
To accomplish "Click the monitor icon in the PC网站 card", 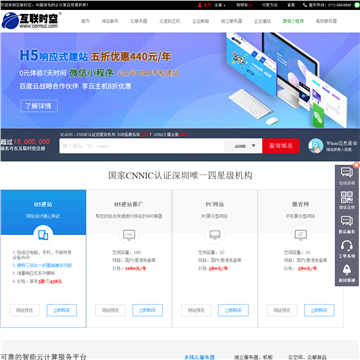I will click(x=215, y=235).
